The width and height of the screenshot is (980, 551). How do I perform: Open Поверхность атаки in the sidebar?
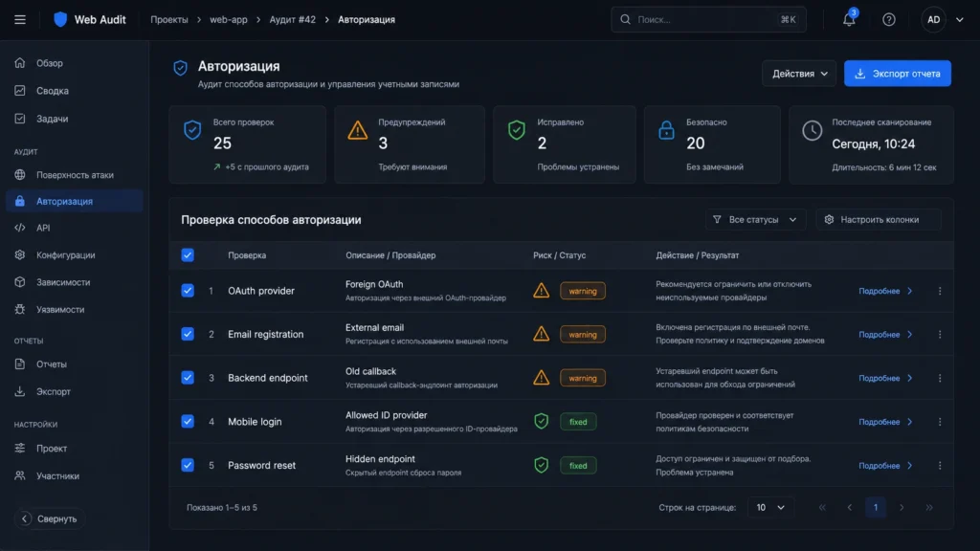tap(75, 175)
